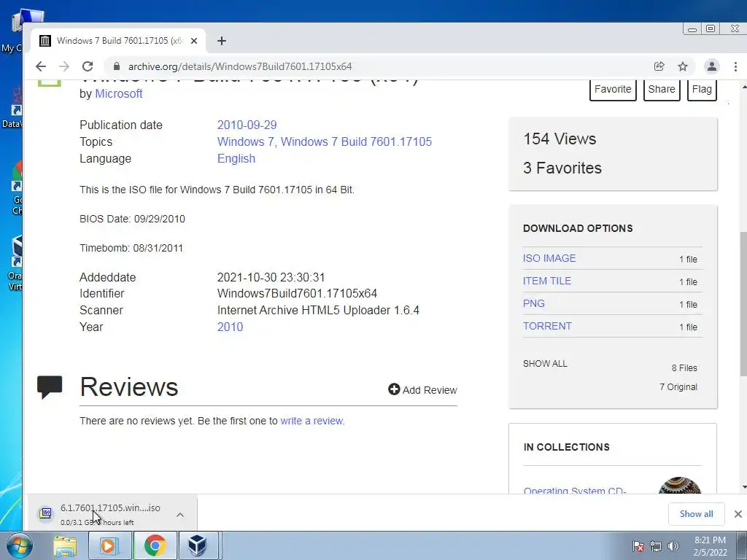Bookmark this page with the star icon
Image resolution: width=747 pixels, height=560 pixels.
683,66
